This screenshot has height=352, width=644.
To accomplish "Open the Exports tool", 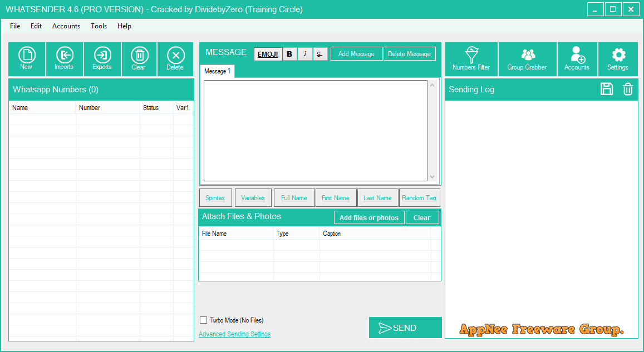I will click(102, 59).
